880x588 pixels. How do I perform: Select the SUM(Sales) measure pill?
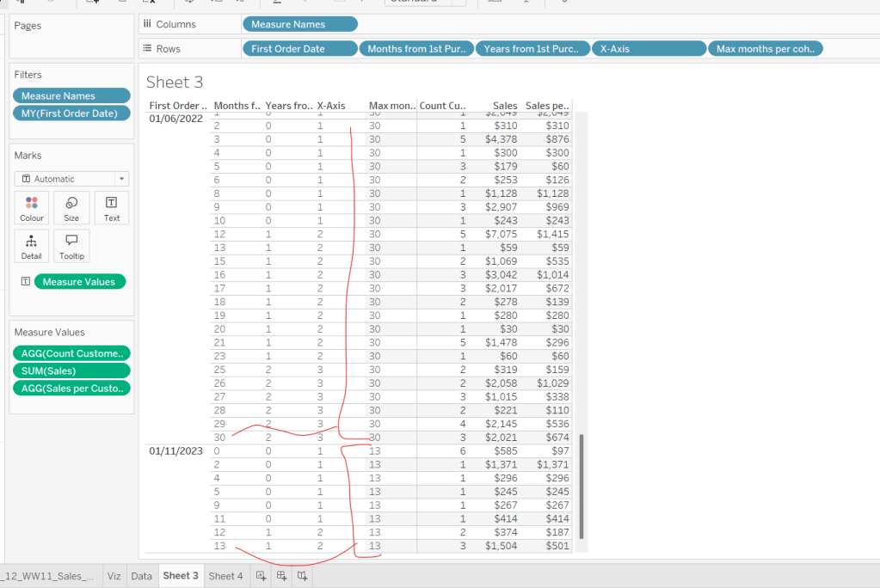coord(71,371)
